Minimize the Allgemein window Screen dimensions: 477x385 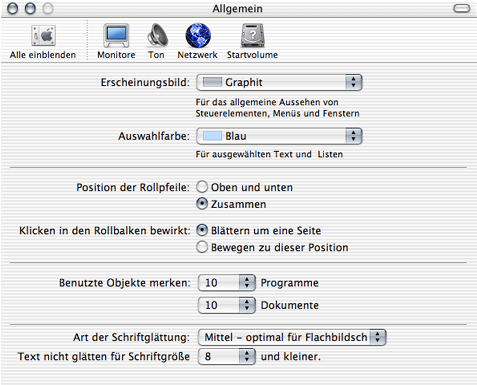point(30,9)
